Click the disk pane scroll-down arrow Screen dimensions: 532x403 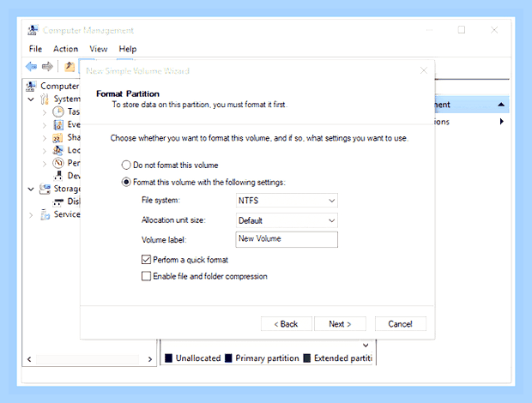[x=366, y=346]
